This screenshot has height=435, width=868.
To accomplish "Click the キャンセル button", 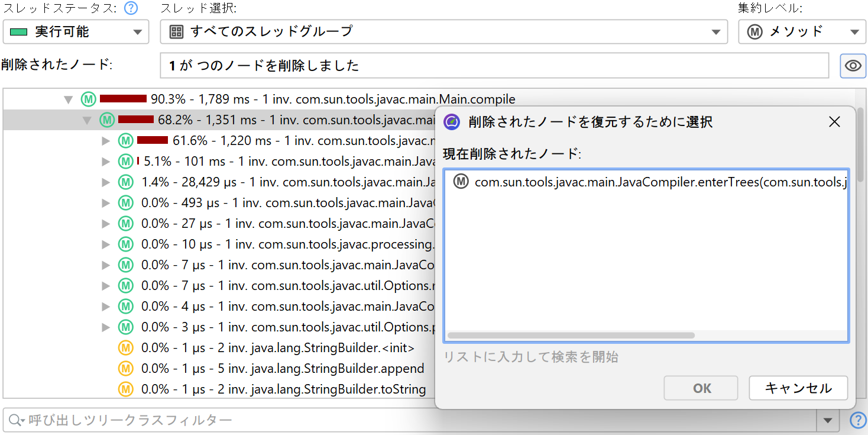I will (798, 388).
